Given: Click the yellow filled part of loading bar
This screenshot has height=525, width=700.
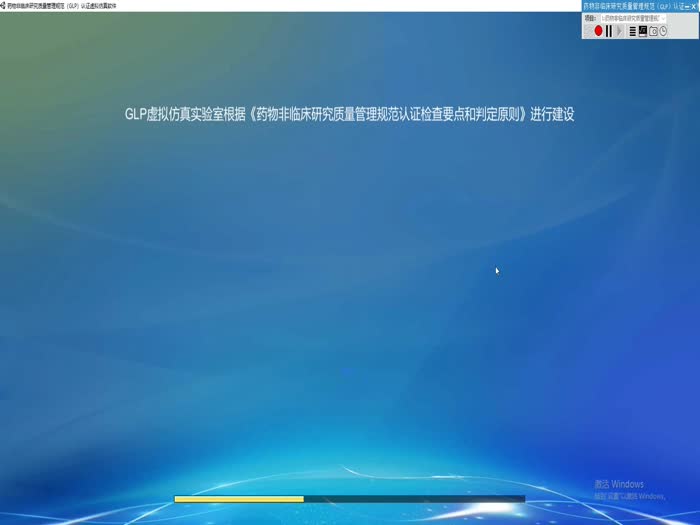Looking at the screenshot, I should [238, 498].
